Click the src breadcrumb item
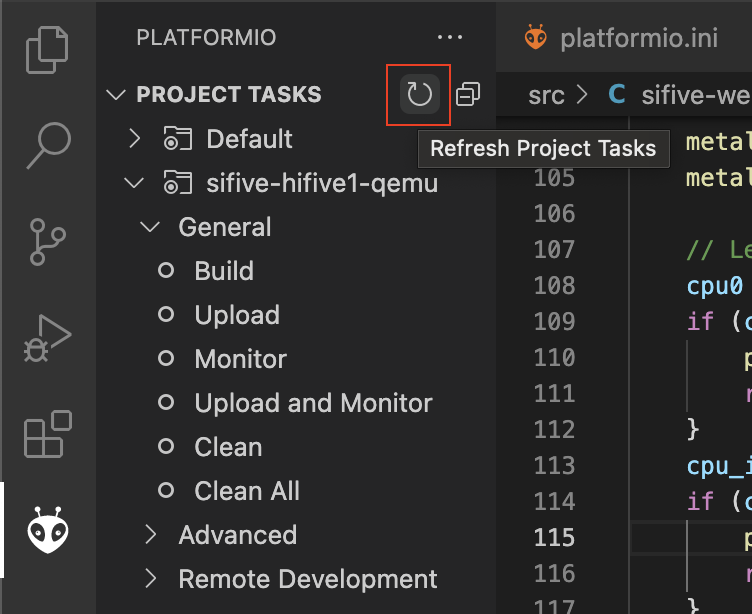Image resolution: width=752 pixels, height=614 pixels. (x=546, y=95)
